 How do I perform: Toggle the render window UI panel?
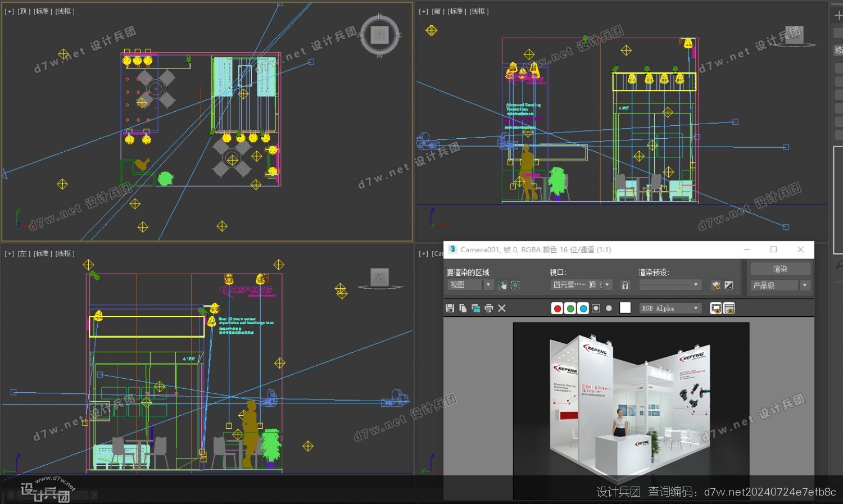[x=729, y=308]
